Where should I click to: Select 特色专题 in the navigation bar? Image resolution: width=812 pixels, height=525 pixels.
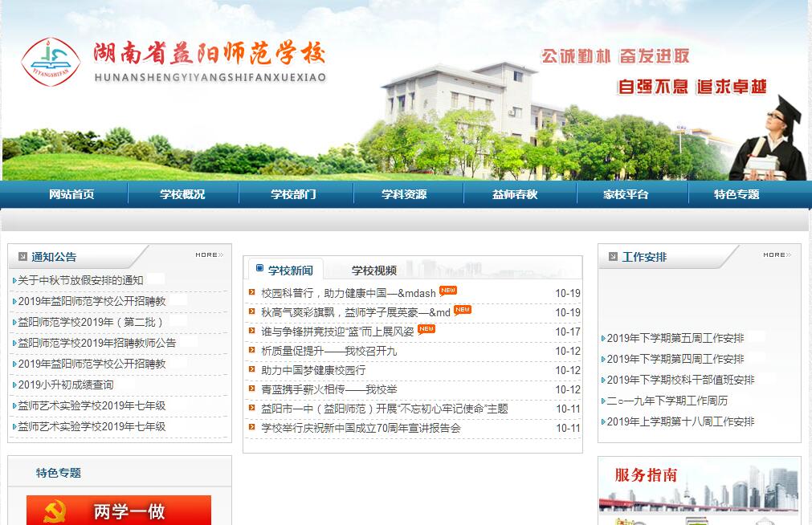click(737, 194)
